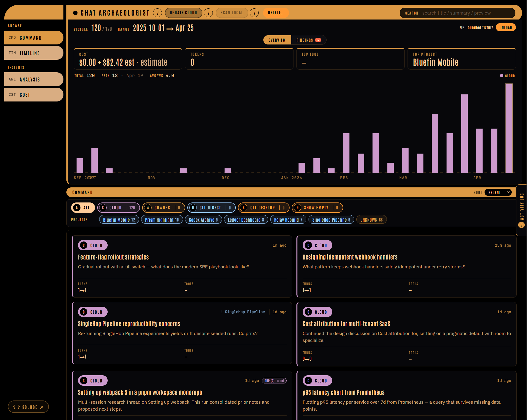Toggle the Prism Highlight project filter
The image size is (527, 420).
(x=162, y=220)
